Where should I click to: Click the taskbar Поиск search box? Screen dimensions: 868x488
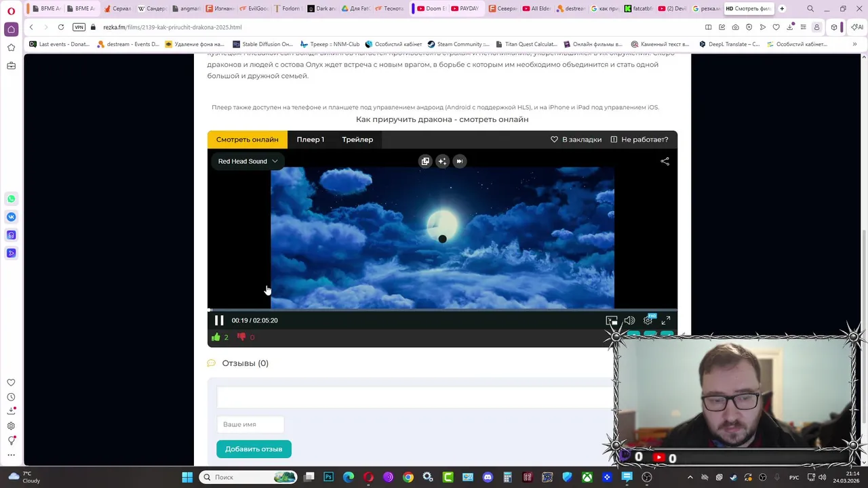point(249,477)
